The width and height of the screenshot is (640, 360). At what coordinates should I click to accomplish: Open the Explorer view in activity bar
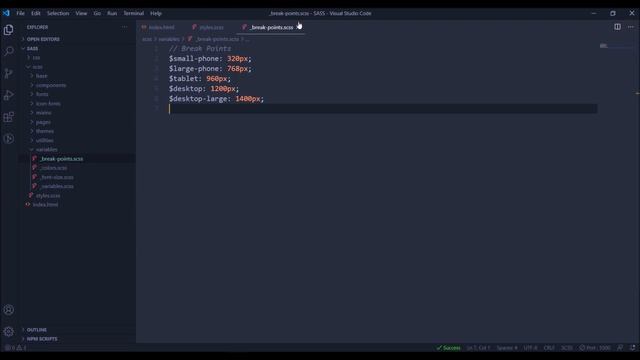coord(9,30)
